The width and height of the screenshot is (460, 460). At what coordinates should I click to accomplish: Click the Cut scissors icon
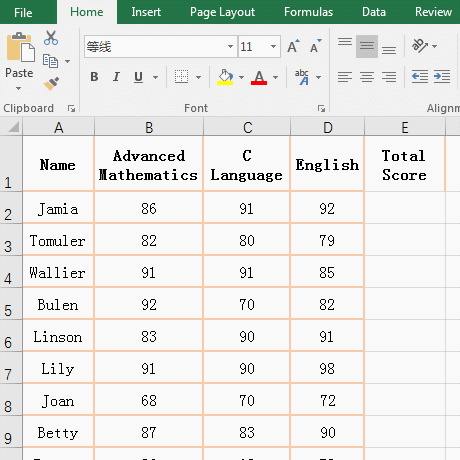point(51,38)
